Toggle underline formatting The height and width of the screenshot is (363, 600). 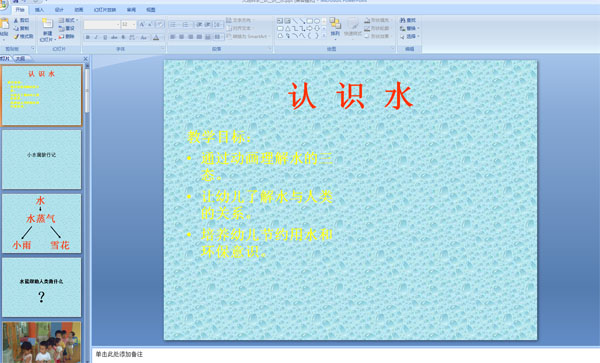[x=105, y=37]
